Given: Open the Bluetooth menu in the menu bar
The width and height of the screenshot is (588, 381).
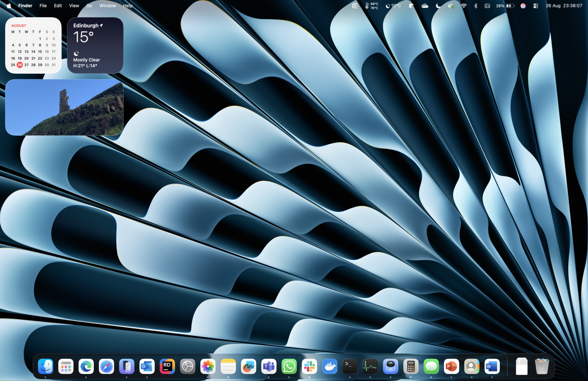Looking at the screenshot, I should click(x=476, y=6).
